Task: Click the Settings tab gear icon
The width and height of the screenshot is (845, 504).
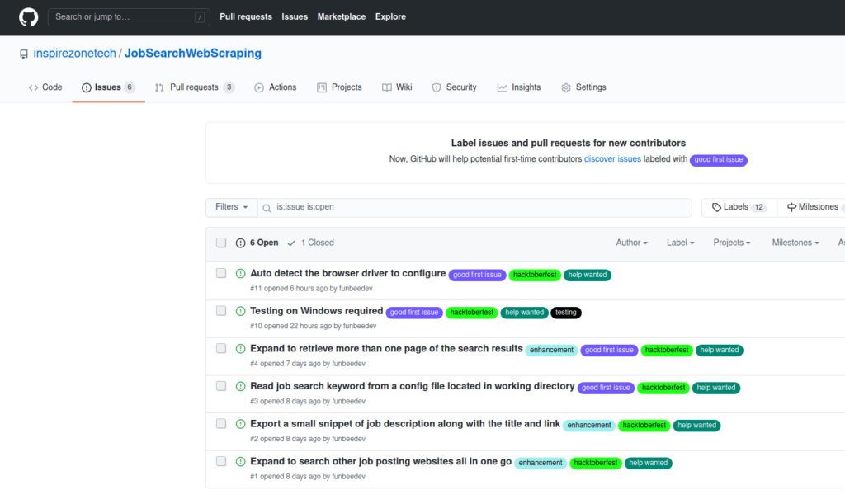Action: pos(566,87)
